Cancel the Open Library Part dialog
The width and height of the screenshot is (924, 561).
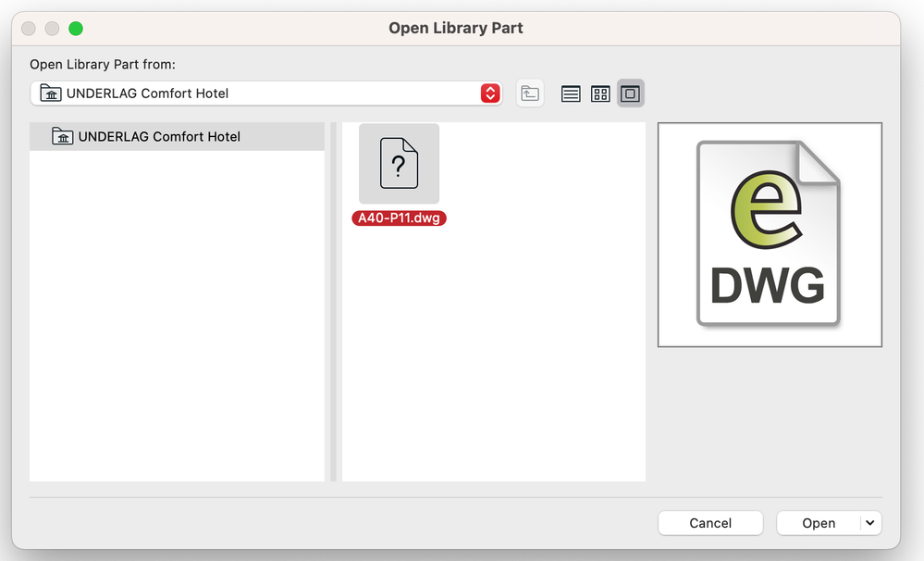point(710,523)
